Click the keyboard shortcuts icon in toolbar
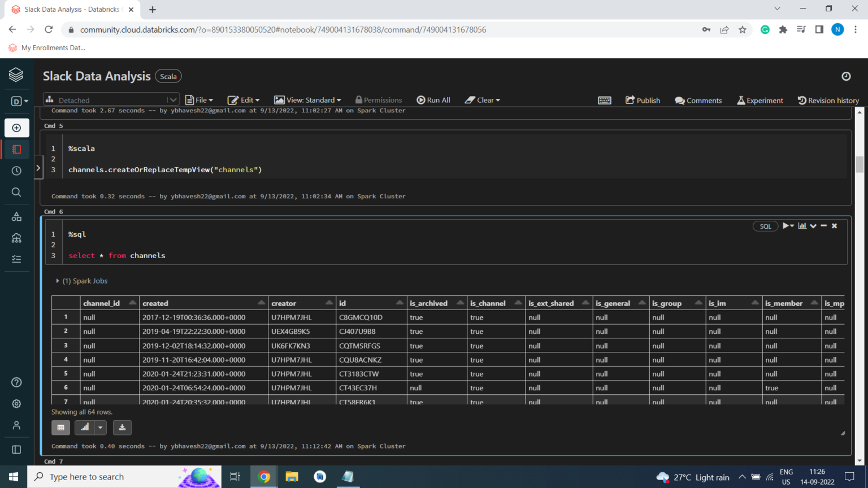This screenshot has width=868, height=488. (604, 100)
